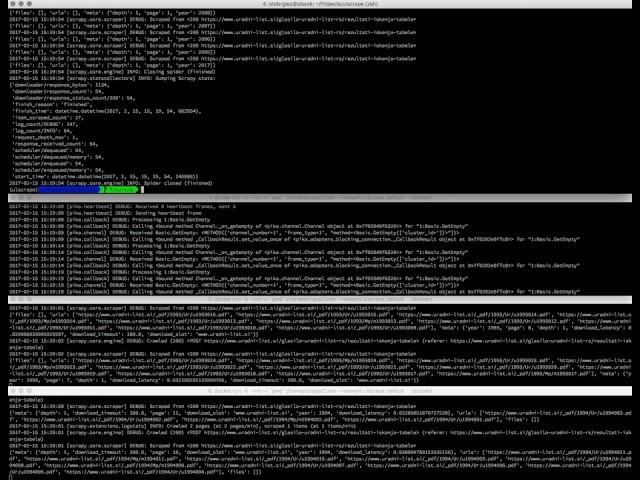This screenshot has width=640, height=480.
Task: Click the 'start_time' datetime line
Action: [x=105, y=176]
